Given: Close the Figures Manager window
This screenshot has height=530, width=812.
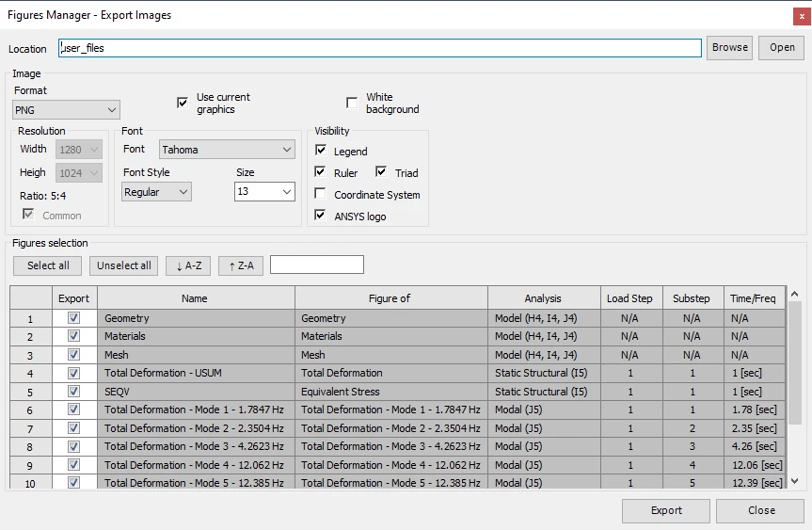Looking at the screenshot, I should click(x=802, y=16).
